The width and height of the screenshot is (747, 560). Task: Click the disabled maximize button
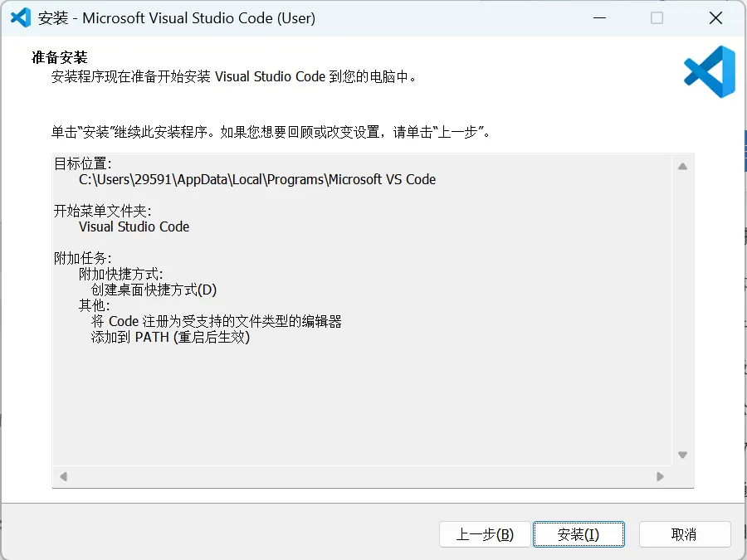tap(657, 18)
